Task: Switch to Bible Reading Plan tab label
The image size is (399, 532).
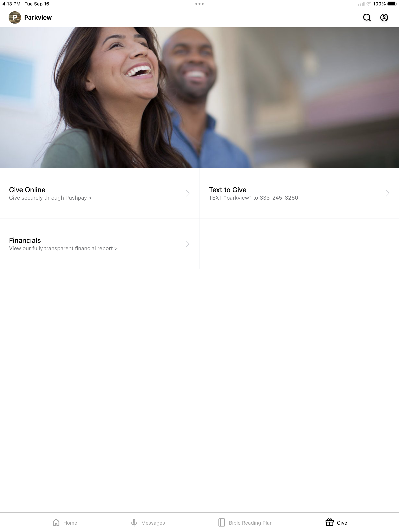Action: [251, 523]
